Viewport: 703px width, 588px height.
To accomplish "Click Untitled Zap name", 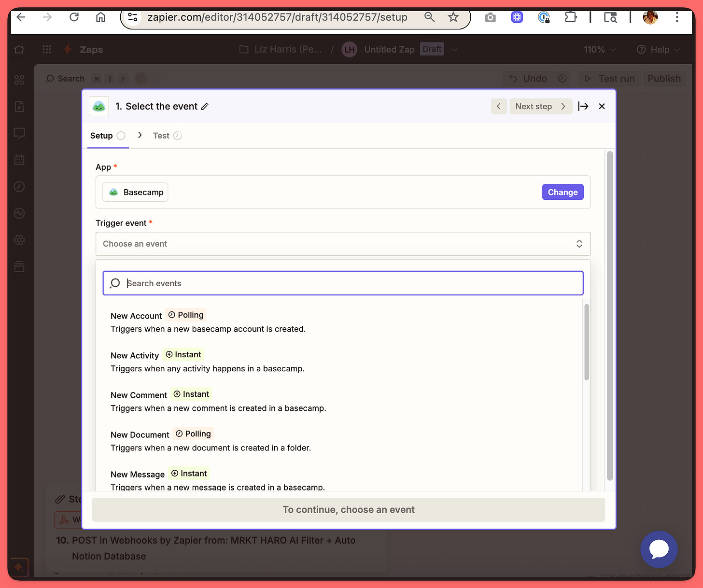I will [389, 49].
